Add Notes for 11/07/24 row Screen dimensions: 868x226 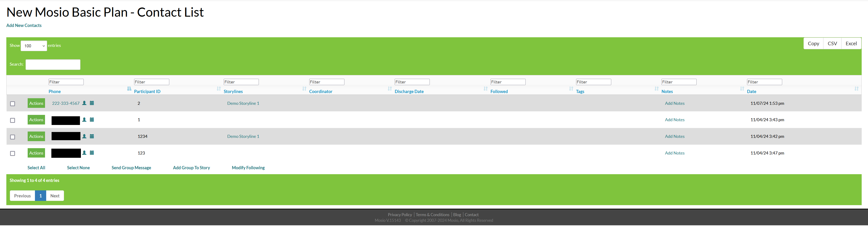pyautogui.click(x=675, y=104)
